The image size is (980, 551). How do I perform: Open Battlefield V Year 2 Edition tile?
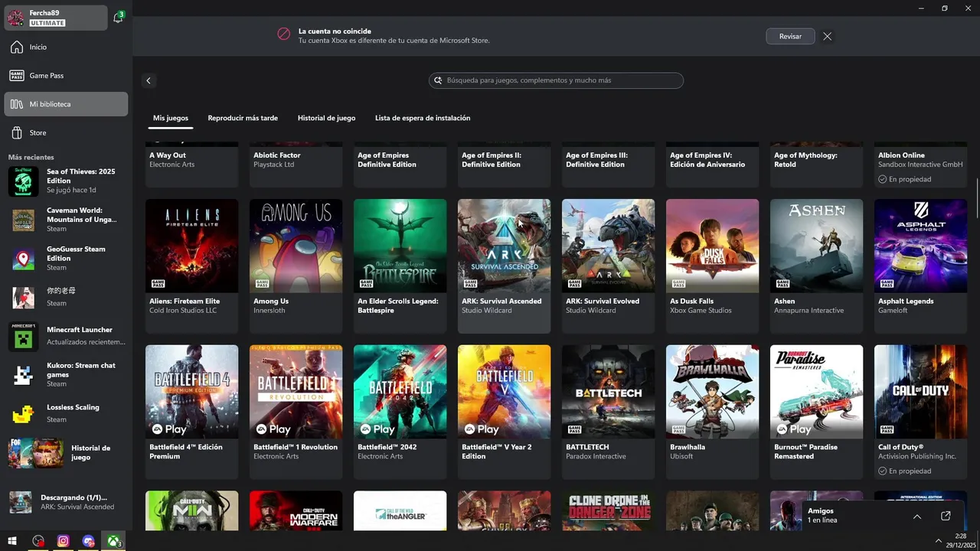[x=504, y=412]
